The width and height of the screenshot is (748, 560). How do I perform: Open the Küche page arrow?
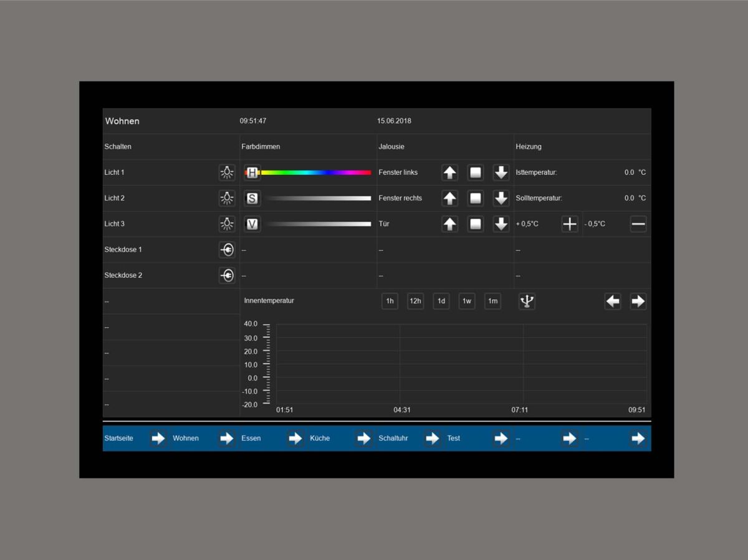(364, 439)
